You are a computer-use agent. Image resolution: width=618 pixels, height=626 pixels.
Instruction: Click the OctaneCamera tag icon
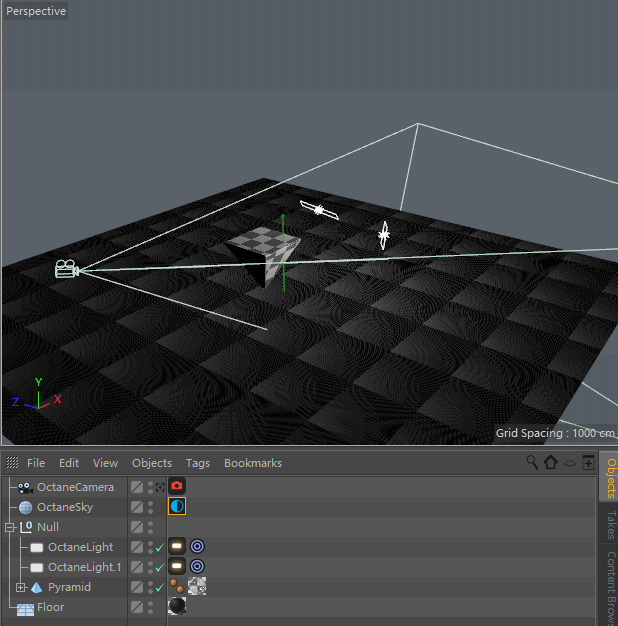pyautogui.click(x=177, y=486)
